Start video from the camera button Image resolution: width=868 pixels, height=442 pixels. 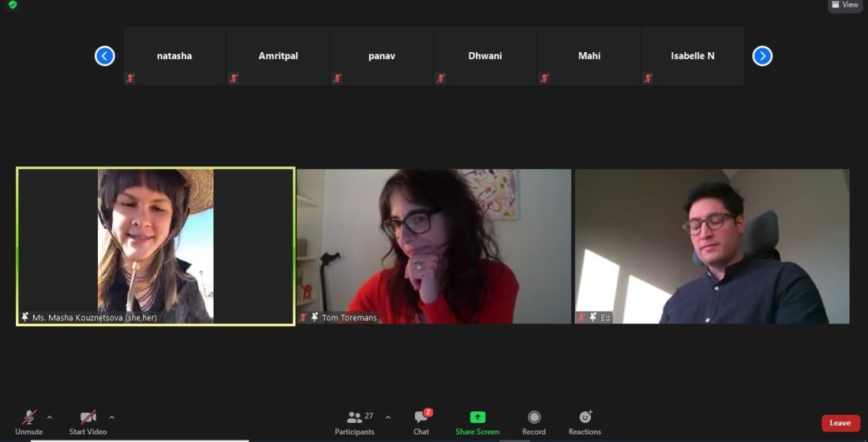[x=88, y=422]
